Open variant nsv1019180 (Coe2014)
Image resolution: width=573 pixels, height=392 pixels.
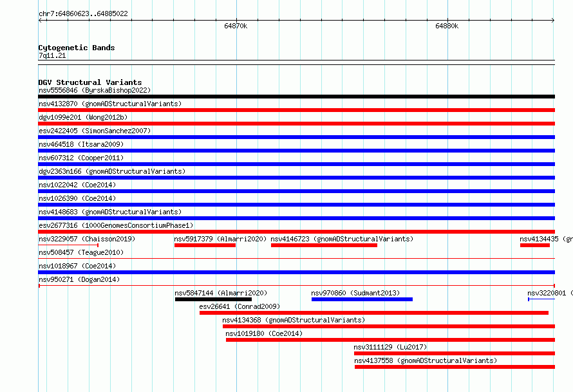tap(264, 333)
